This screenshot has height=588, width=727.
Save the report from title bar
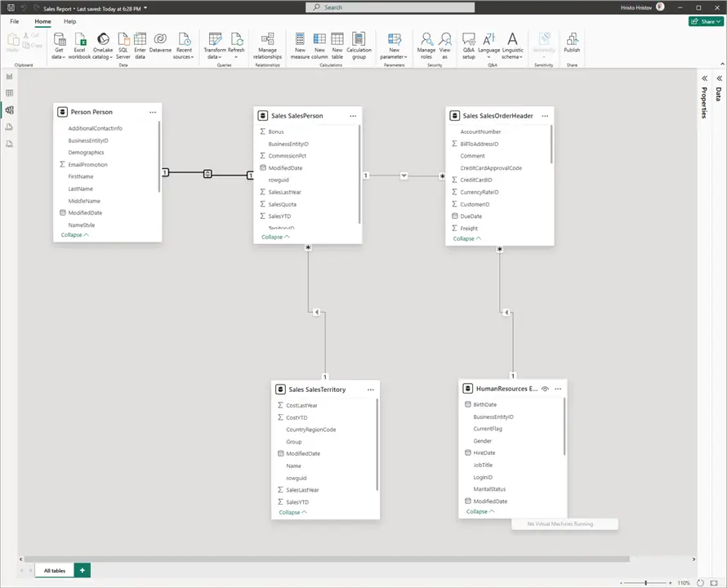click(x=11, y=8)
